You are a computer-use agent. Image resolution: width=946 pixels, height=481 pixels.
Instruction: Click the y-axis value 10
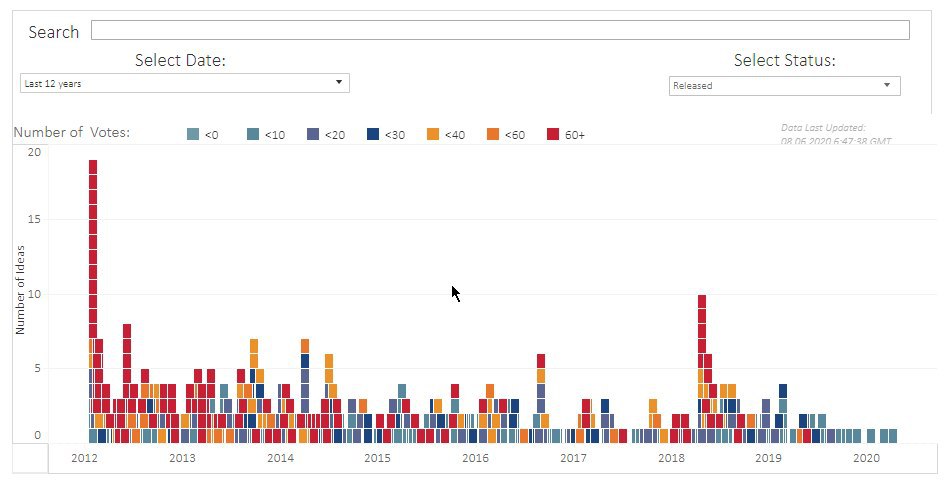pos(34,295)
